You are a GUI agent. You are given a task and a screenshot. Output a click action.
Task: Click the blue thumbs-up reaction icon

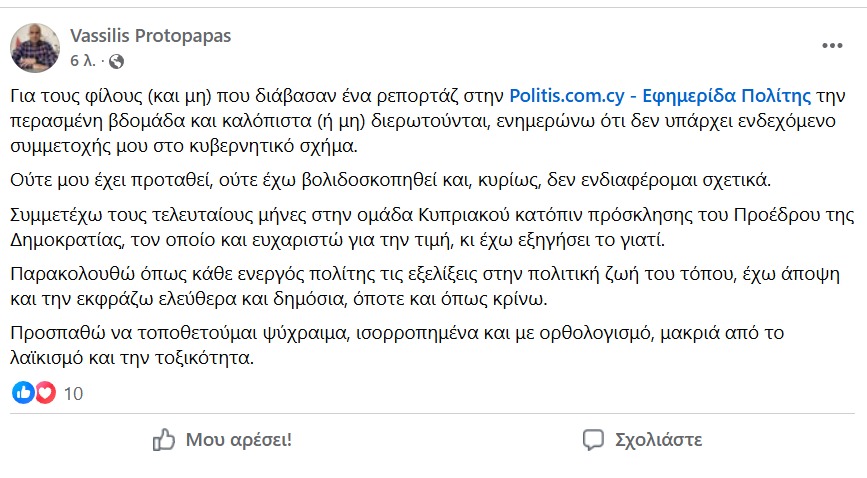click(23, 393)
